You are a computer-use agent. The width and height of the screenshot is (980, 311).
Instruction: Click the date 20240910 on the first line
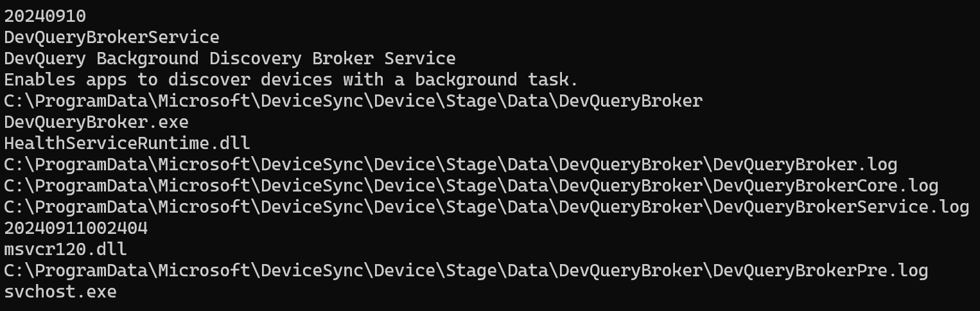(x=45, y=16)
